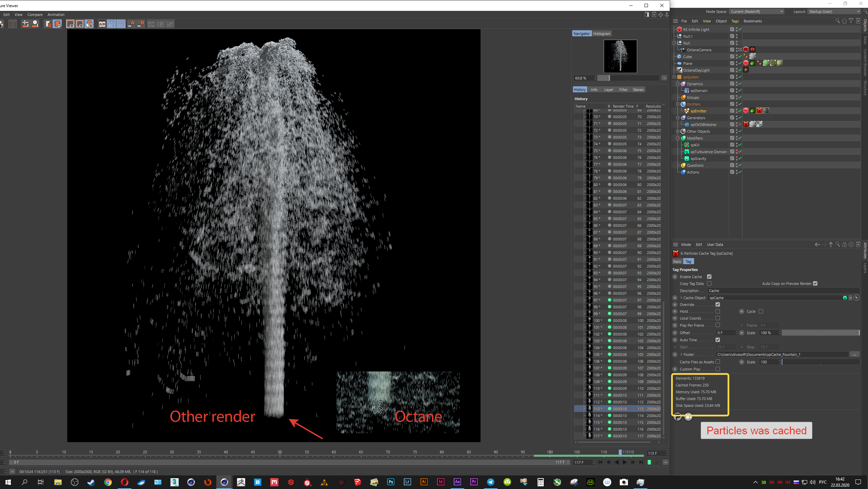Click the Folder browse ellipsis button

point(854,355)
